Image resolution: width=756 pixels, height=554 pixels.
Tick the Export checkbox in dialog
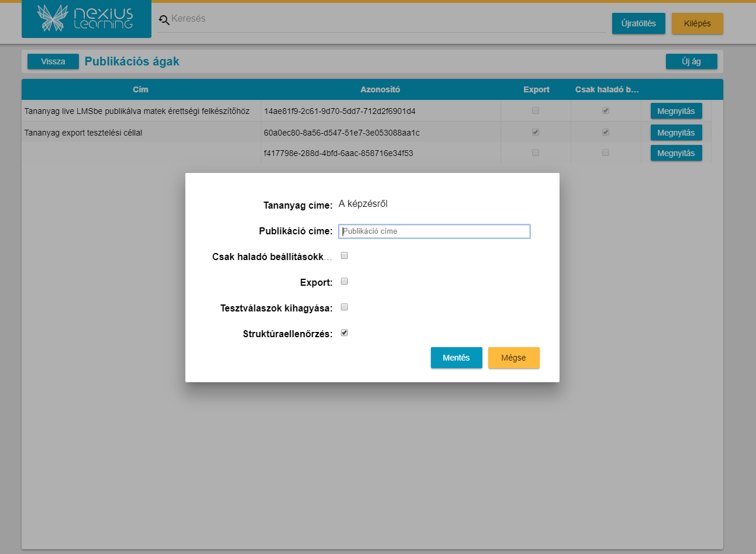point(344,281)
